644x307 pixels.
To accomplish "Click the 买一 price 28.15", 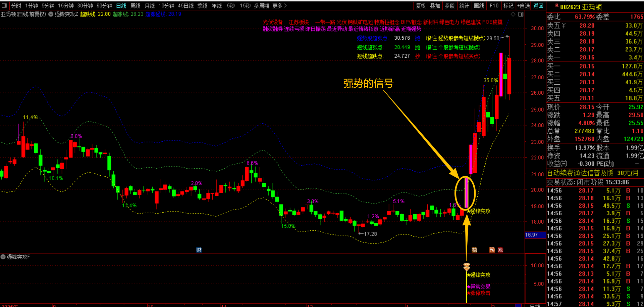I will click(x=587, y=67).
